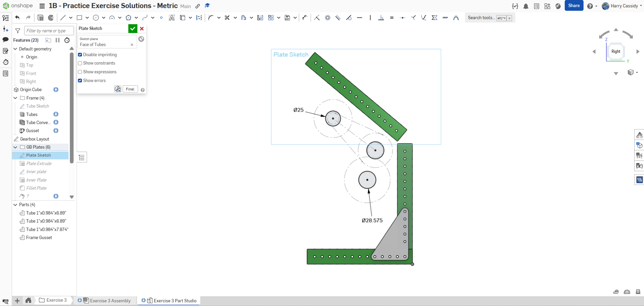Apply the Perpendicular constraint
Image resolution: width=644 pixels, height=306 pixels.
[x=381, y=18]
